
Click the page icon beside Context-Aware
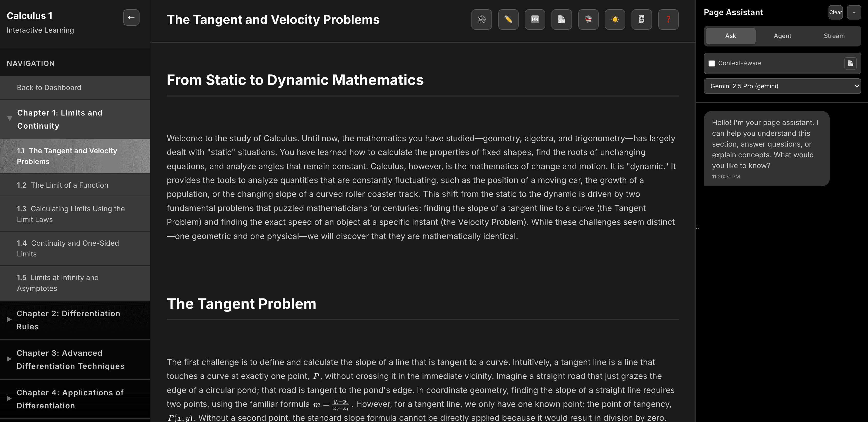coord(850,63)
